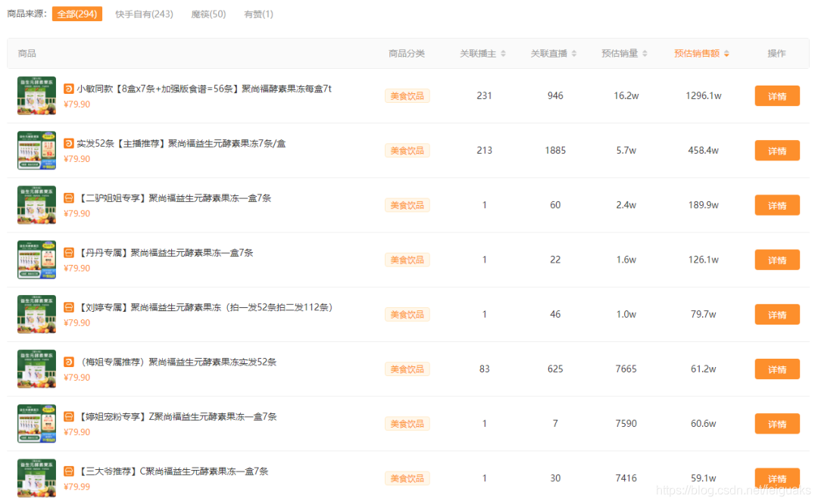Open product title 实发52条【主播推荐】聚尚福益生元酵素果冻
818x504 pixels.
[x=181, y=143]
